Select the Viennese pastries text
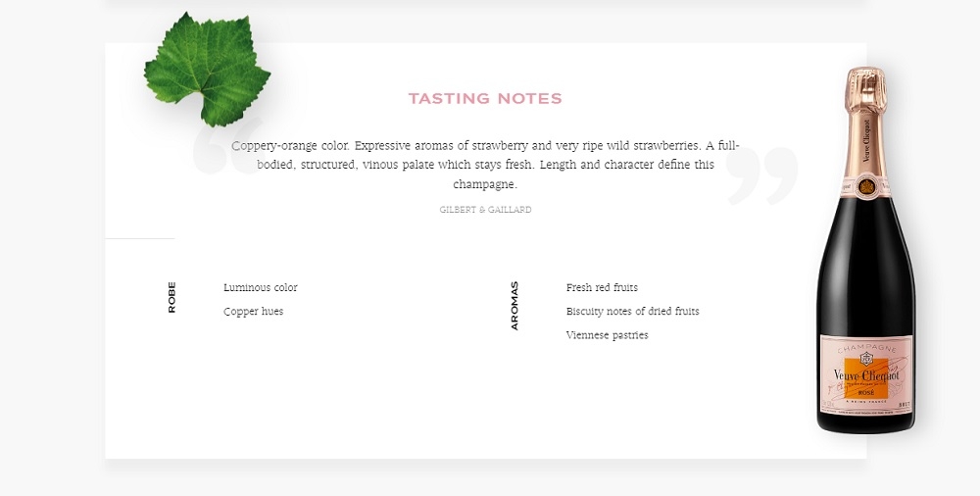This screenshot has width=980, height=496. (x=607, y=335)
